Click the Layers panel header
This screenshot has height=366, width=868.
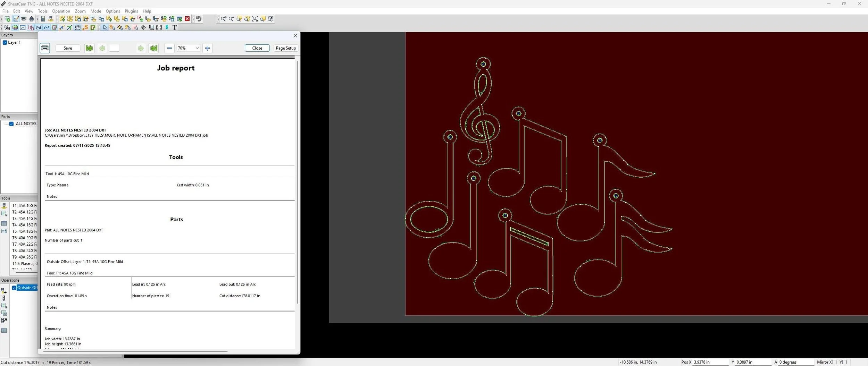click(x=19, y=35)
